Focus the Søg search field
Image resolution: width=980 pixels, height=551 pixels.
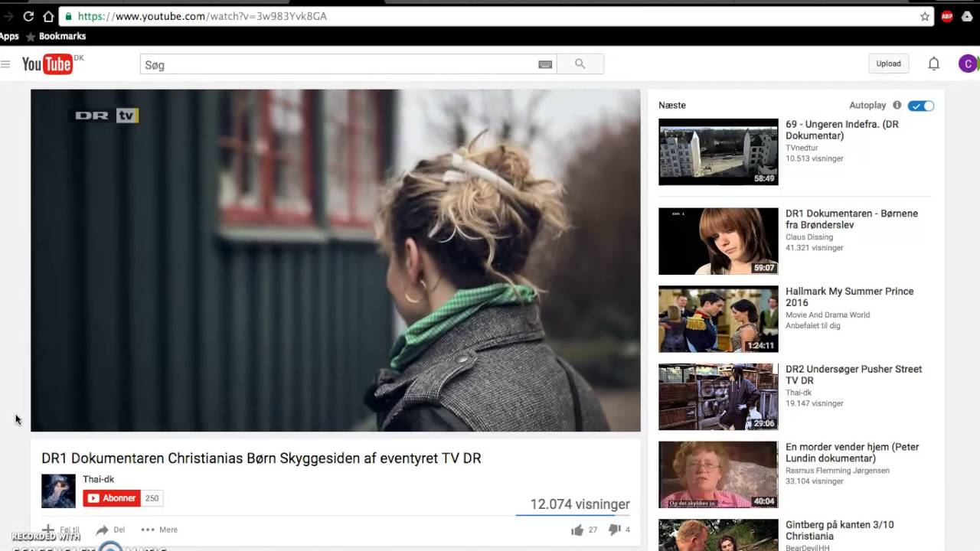click(340, 64)
